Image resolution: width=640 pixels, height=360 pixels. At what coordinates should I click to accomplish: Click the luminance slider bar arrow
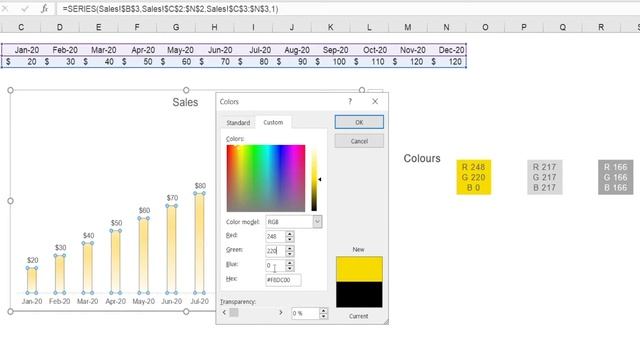coord(320,179)
